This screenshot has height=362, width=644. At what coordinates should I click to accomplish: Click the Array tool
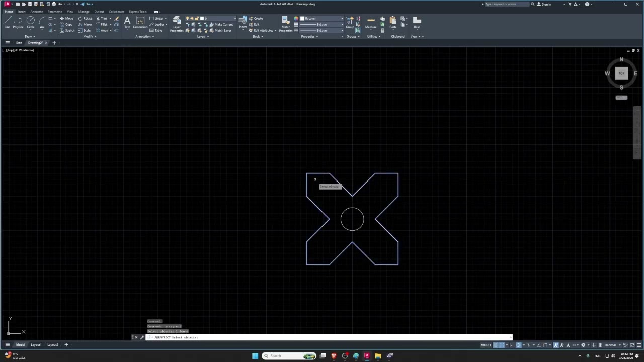[101, 30]
